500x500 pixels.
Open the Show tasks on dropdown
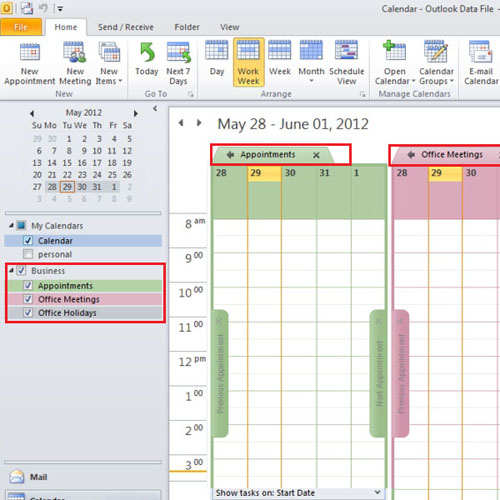coord(377,492)
